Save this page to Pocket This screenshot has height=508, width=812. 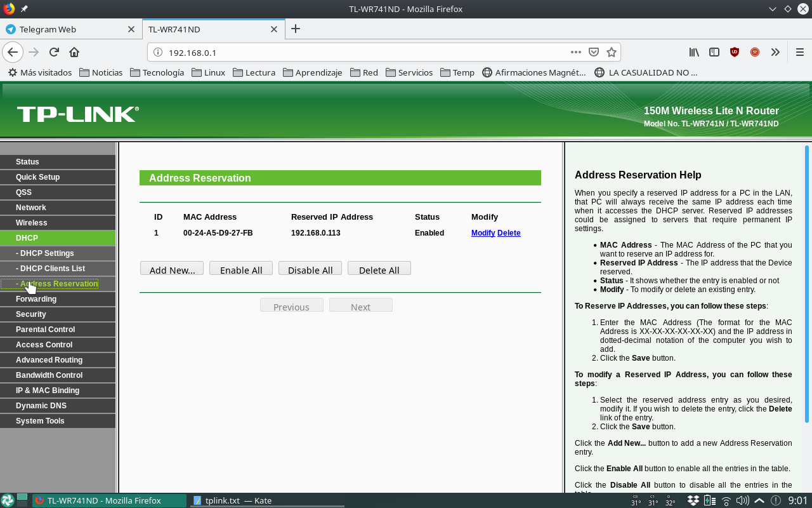click(594, 52)
